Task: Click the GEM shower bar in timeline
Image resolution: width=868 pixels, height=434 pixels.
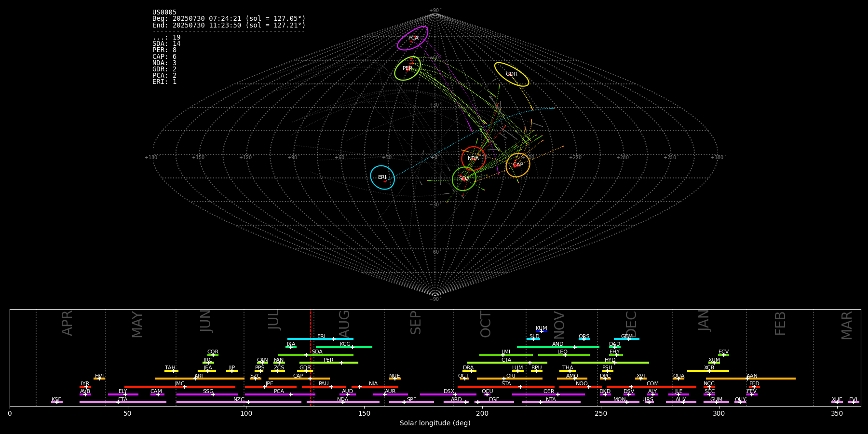Action: click(x=626, y=339)
